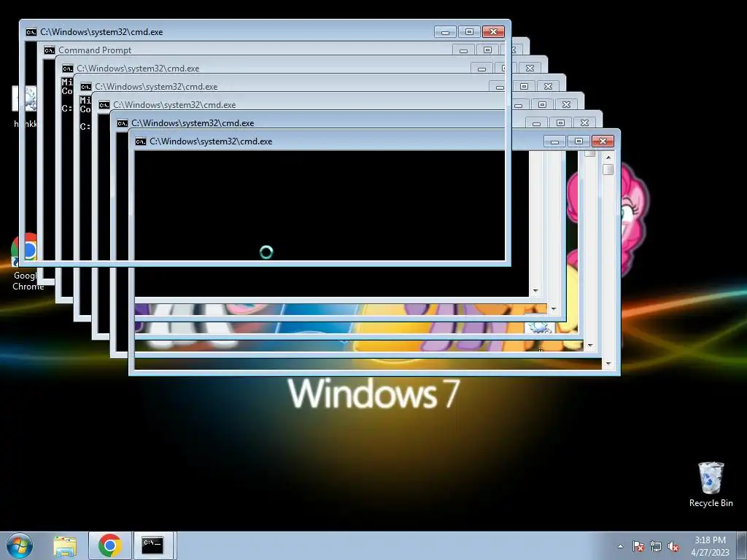747x560 pixels.
Task: Minimize the Command Prompt window
Action: tap(463, 50)
